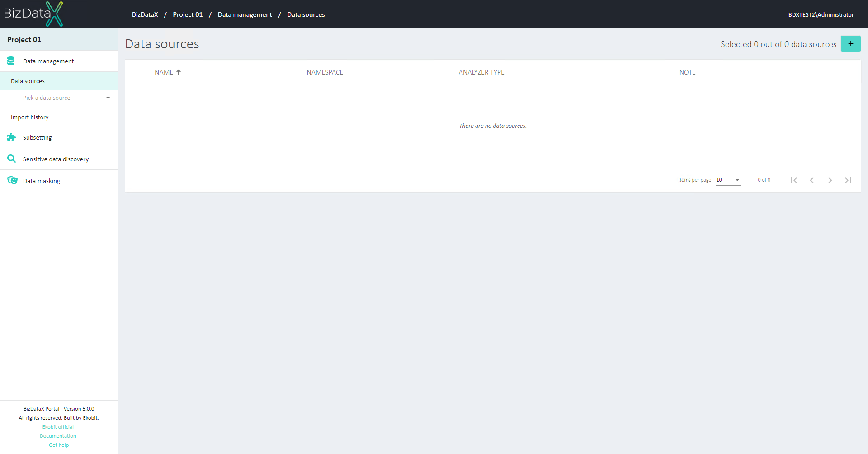Click 'There are no data sources.' message
The image size is (868, 454).
(493, 126)
